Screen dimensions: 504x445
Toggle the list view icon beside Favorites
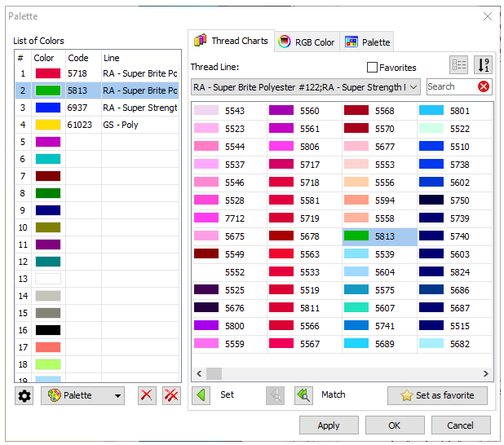point(459,66)
